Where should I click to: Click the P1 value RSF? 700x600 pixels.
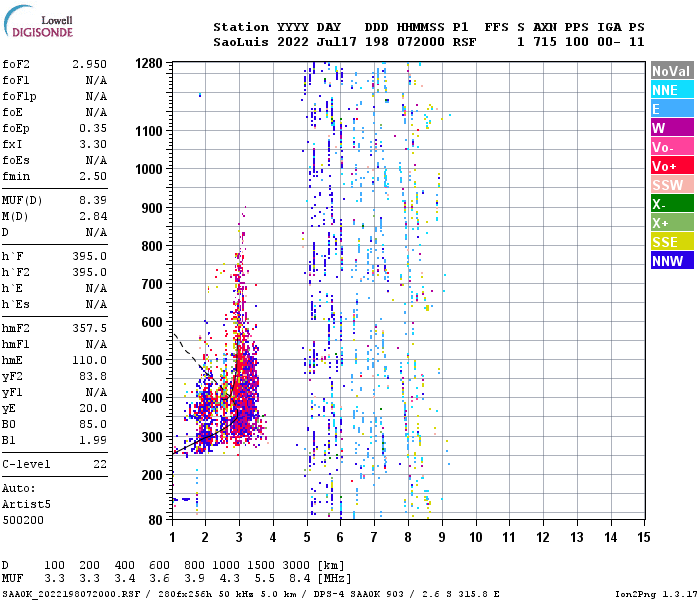click(x=464, y=42)
